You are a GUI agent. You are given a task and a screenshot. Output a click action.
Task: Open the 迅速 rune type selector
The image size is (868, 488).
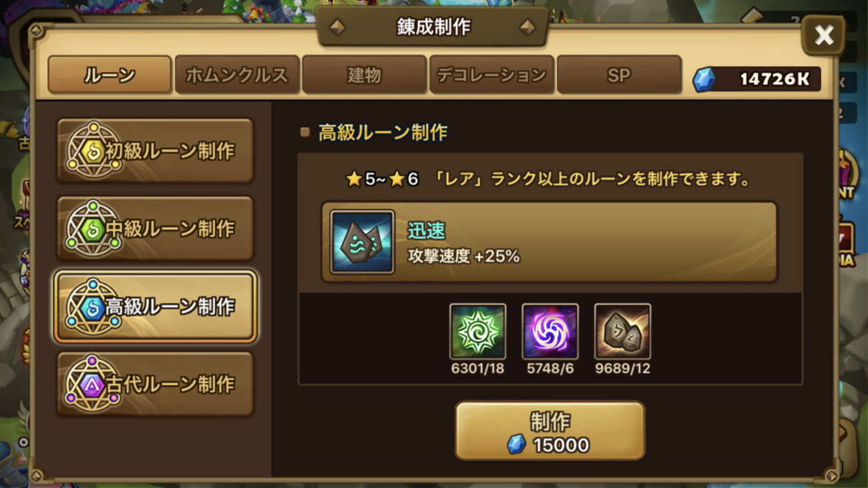[550, 242]
